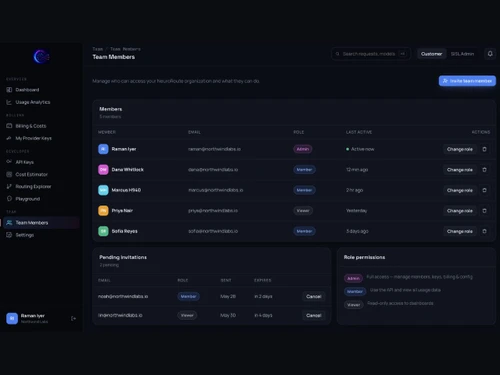Cancel the invitation sent May 30

point(314,315)
